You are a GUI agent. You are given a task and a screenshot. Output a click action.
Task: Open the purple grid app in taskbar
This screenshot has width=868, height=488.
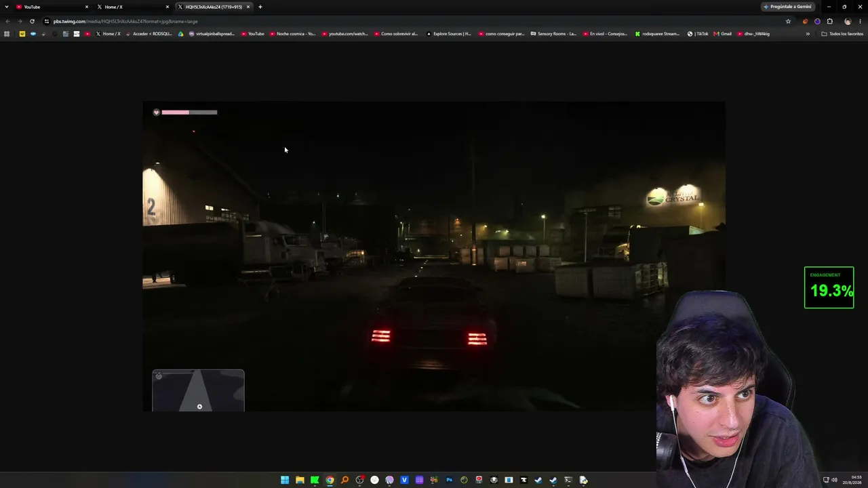click(419, 480)
